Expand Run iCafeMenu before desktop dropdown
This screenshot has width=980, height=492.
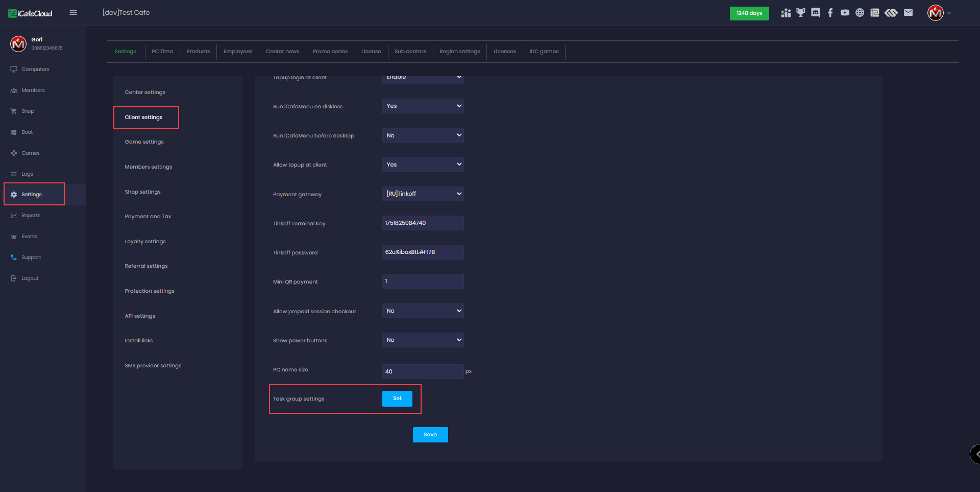(x=423, y=135)
